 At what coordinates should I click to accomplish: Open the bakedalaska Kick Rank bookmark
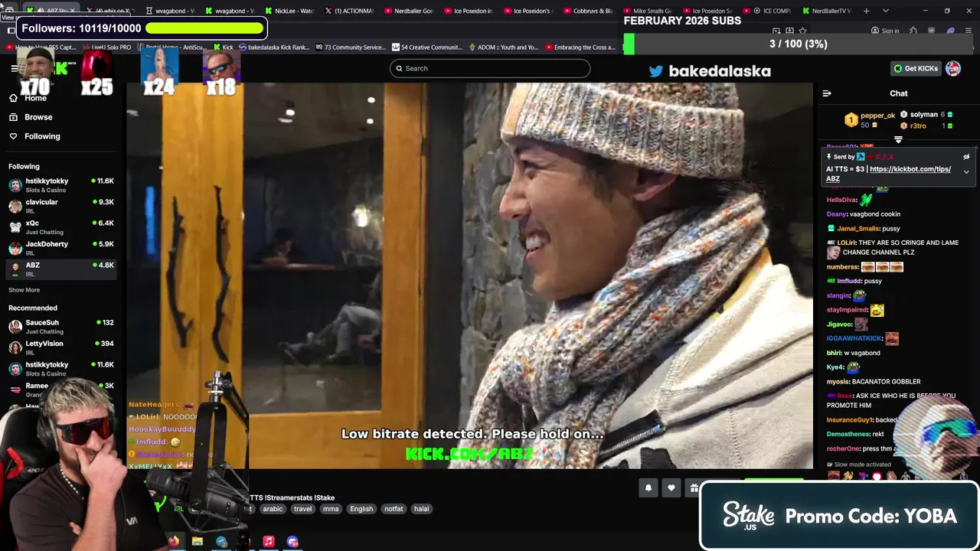274,47
